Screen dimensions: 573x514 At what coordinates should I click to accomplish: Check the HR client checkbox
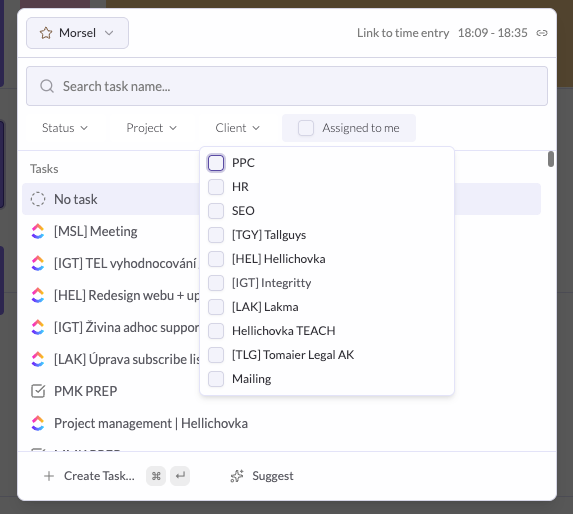coord(216,187)
